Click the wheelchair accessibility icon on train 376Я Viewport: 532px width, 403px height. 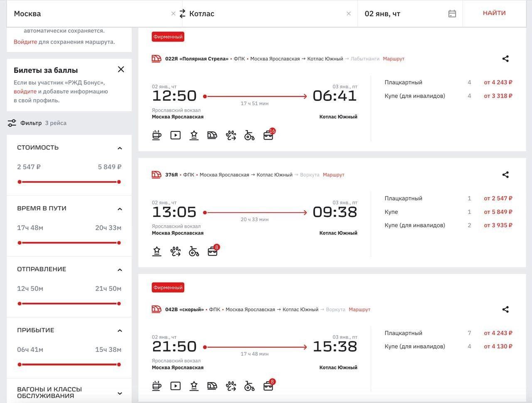[x=194, y=251]
